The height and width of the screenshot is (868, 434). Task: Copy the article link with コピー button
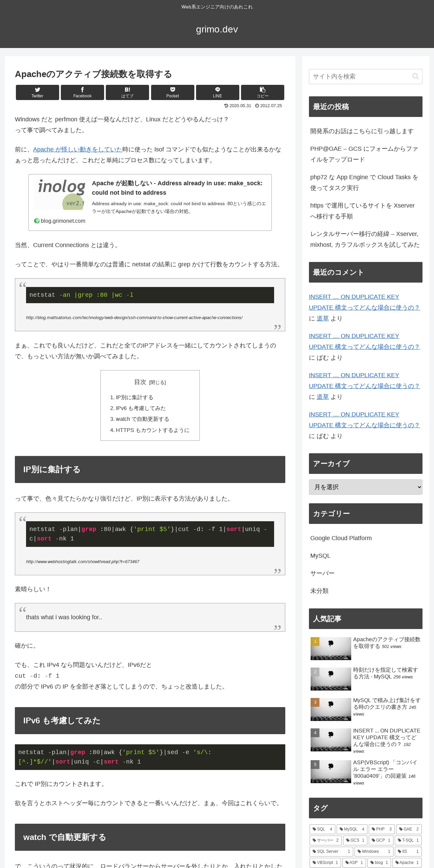click(263, 92)
